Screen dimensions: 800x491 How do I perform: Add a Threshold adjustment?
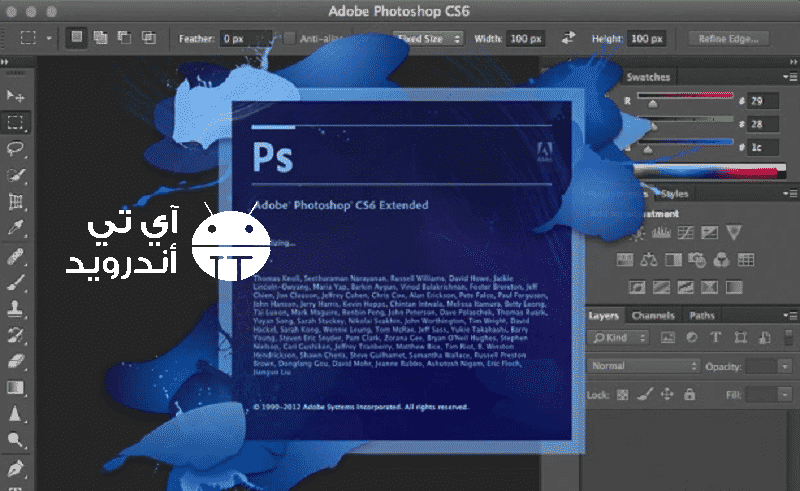tap(685, 287)
